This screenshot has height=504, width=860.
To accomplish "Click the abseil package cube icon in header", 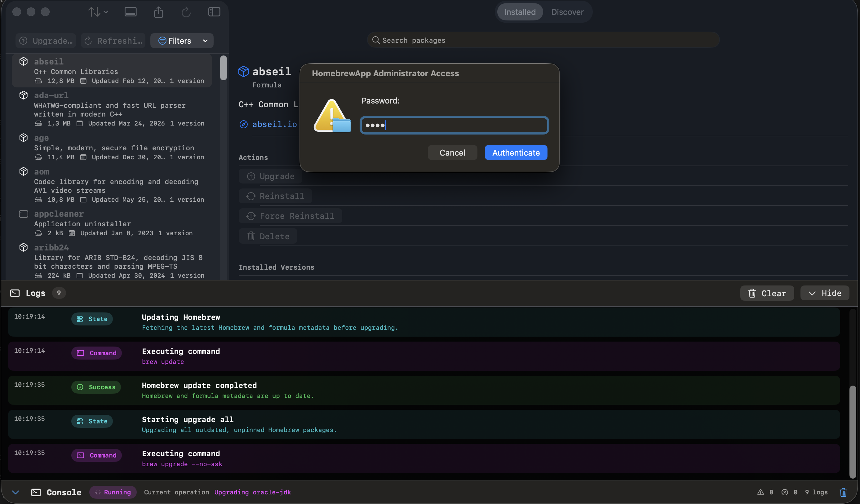I will click(x=243, y=72).
